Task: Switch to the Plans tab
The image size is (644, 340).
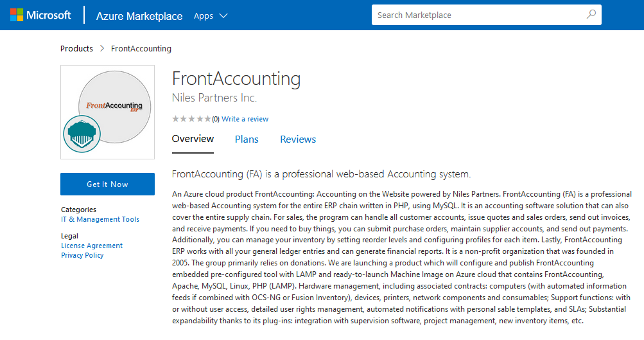Action: (x=247, y=139)
